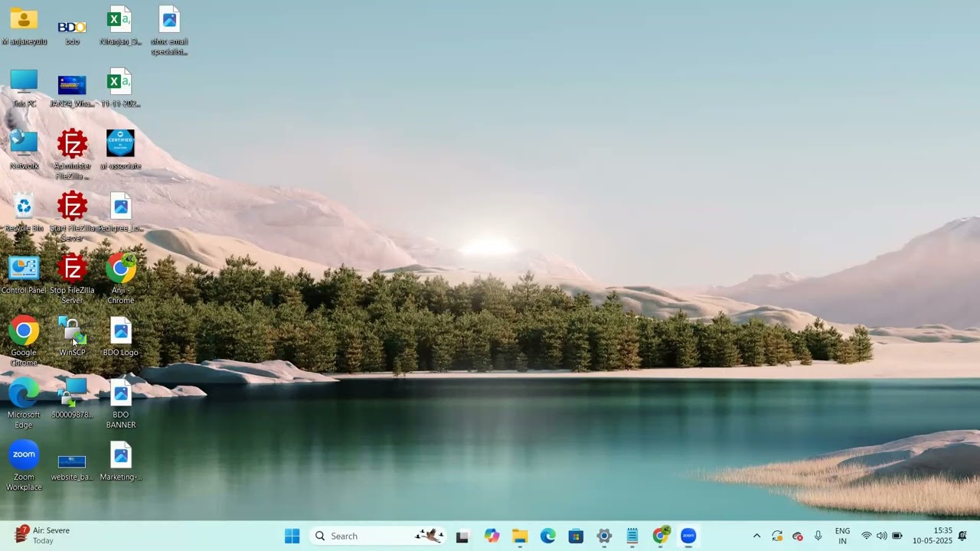The width and height of the screenshot is (980, 551).
Task: Open the volume speaker tray icon
Action: pyautogui.click(x=882, y=536)
